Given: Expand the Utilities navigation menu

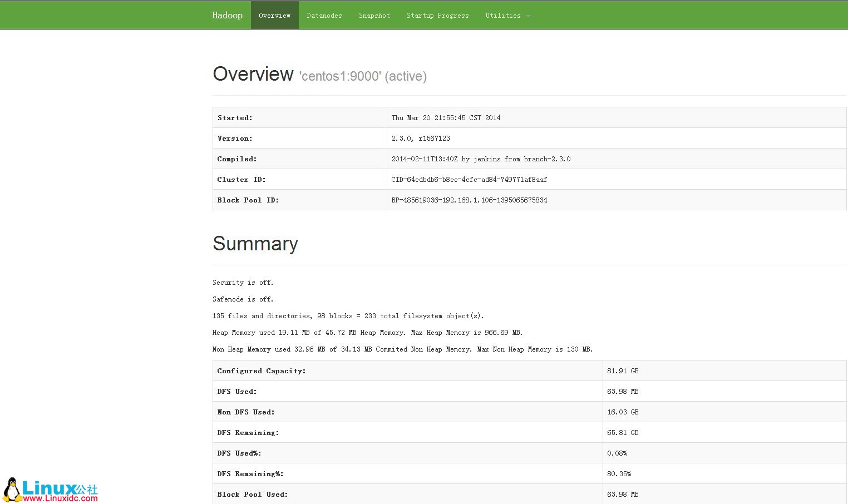Looking at the screenshot, I should 504,15.
